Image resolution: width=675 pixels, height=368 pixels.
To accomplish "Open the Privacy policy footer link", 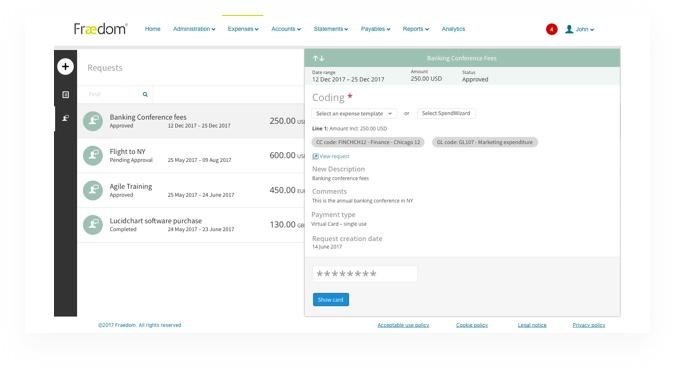I will tap(588, 325).
